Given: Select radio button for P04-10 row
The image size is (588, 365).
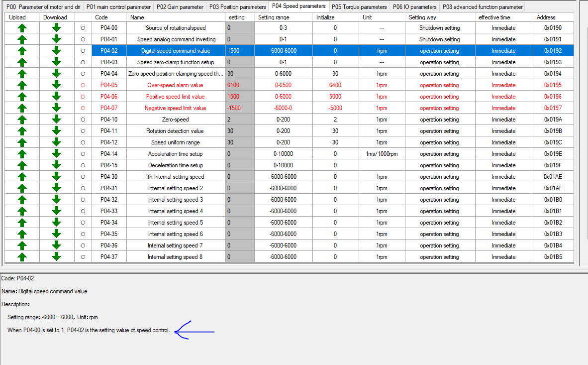Looking at the screenshot, I should coord(83,120).
